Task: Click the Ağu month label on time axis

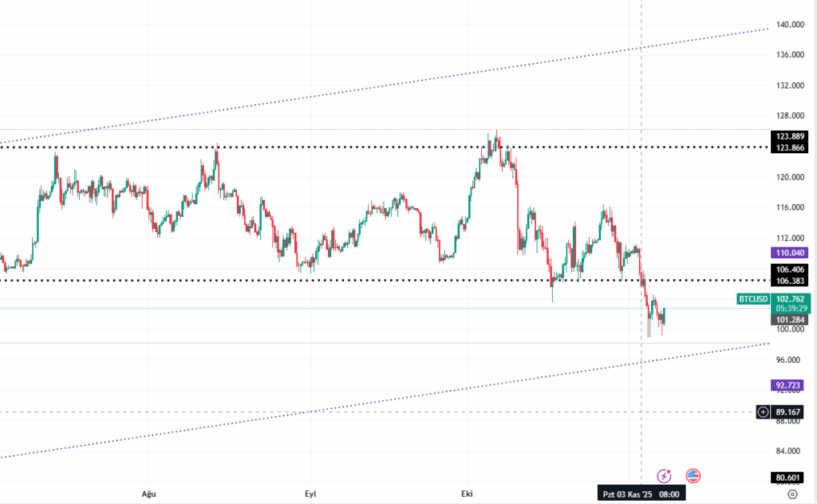Action: point(147,494)
